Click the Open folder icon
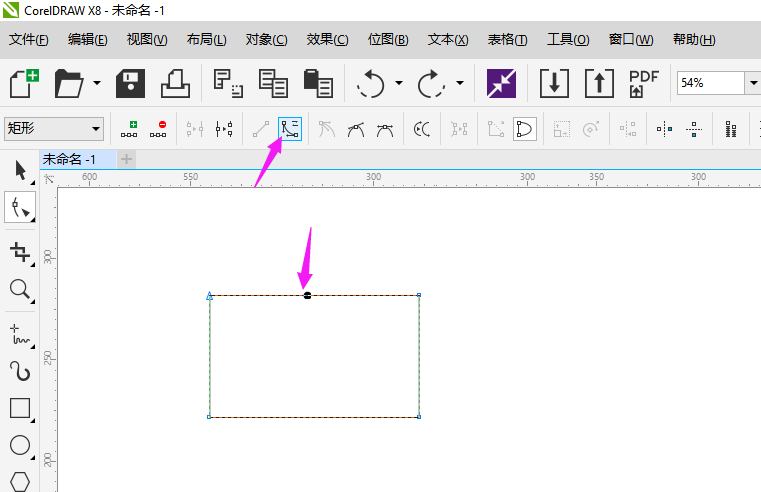Screen dimensions: 761x492 tap(69, 83)
